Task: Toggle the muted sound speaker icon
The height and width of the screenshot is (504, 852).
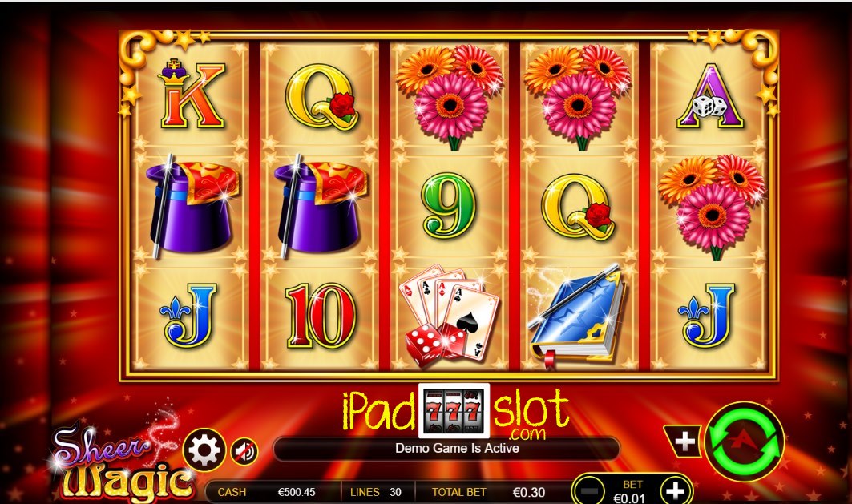Action: [x=244, y=451]
